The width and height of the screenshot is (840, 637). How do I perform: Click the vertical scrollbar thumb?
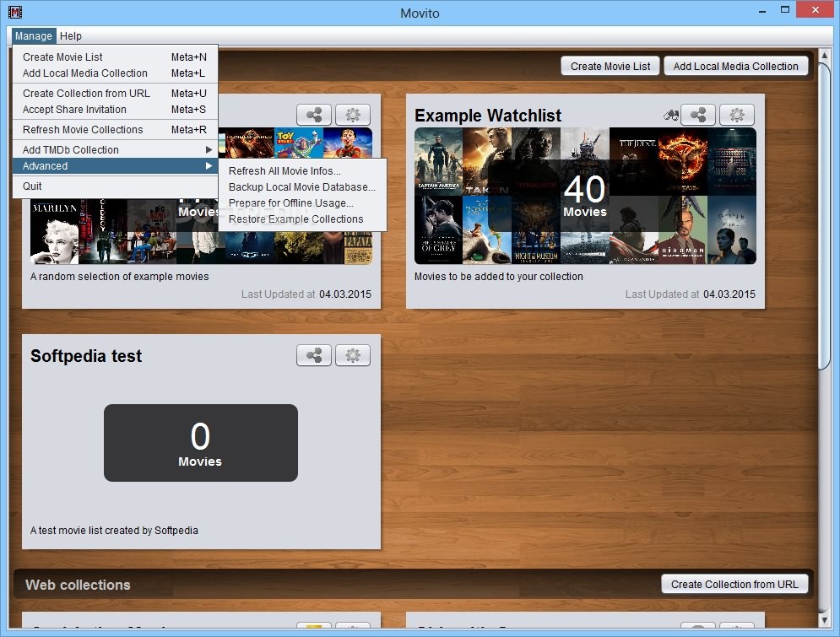coord(824,215)
